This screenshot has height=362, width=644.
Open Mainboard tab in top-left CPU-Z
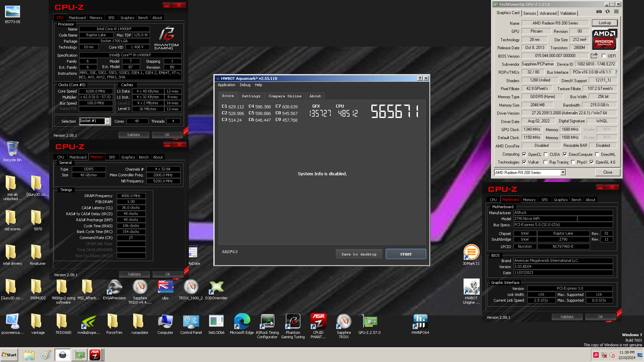tap(77, 18)
